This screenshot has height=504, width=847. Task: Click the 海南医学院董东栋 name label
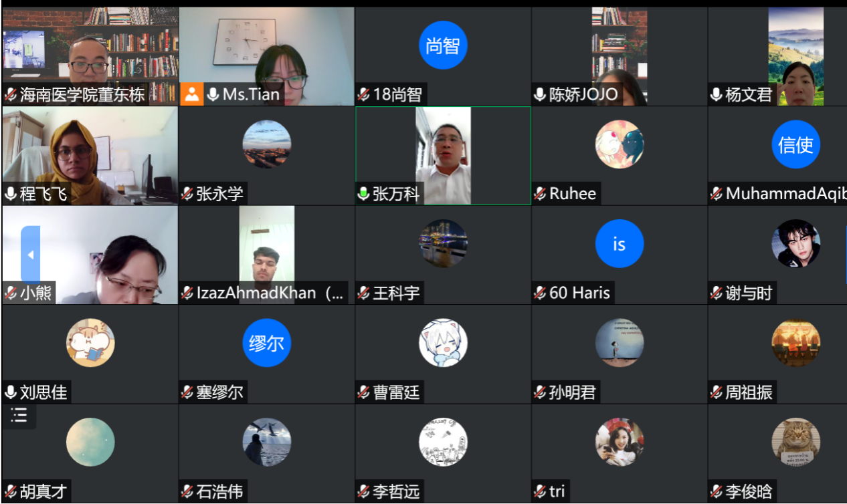82,95
